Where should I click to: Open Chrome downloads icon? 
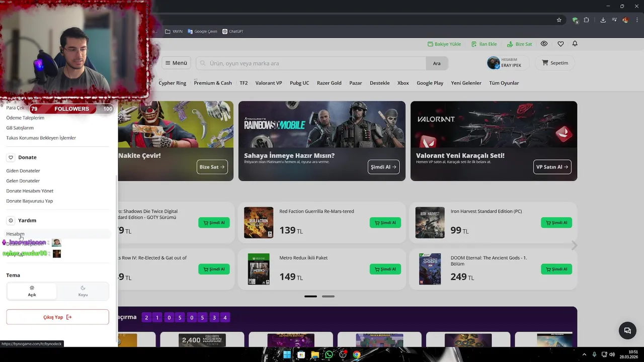603,20
